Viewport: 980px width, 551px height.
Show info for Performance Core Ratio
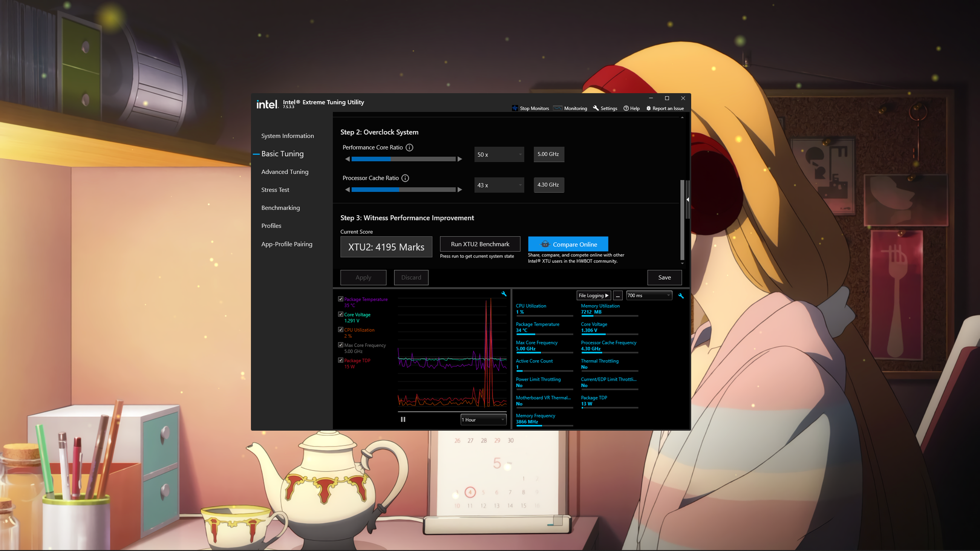(x=409, y=147)
